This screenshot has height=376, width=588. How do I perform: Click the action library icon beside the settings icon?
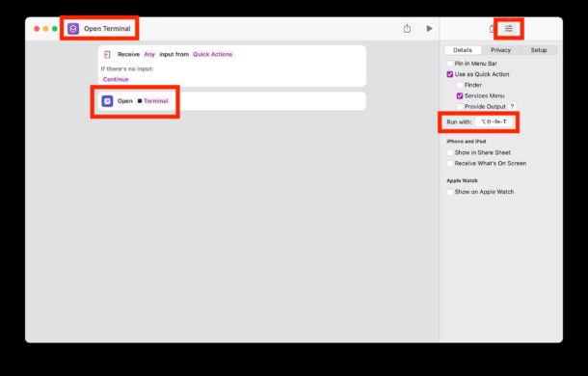(x=493, y=29)
